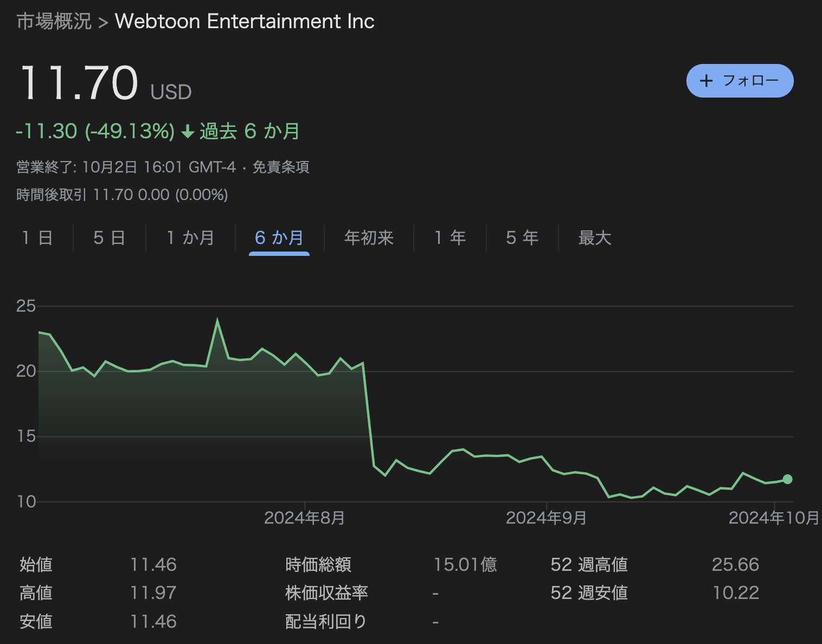Click the 52 週高値 label
822x644 pixels.
(589, 565)
